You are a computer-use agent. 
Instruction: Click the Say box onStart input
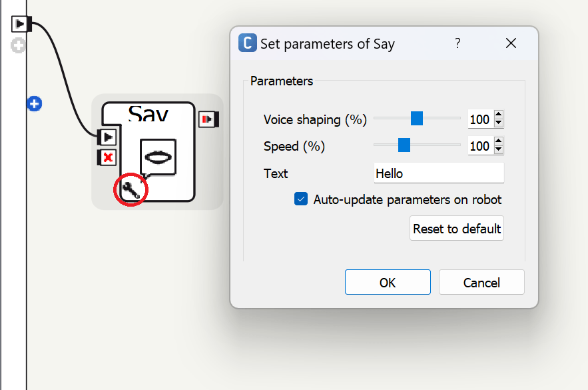point(107,137)
